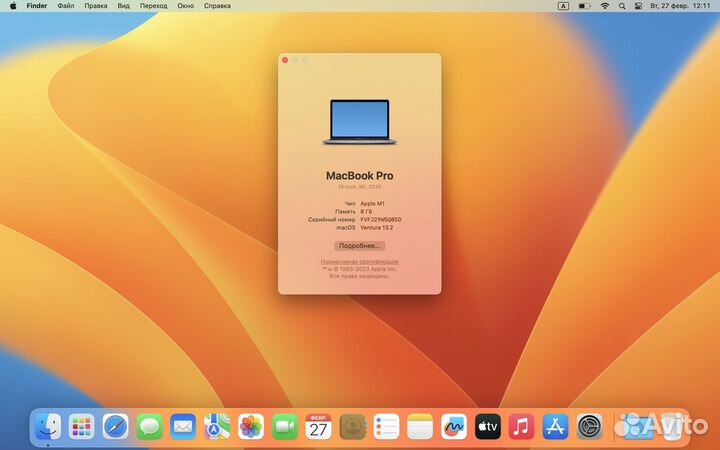
Task: Click the "Ventura 13.2" macOS version
Action: coord(377,227)
